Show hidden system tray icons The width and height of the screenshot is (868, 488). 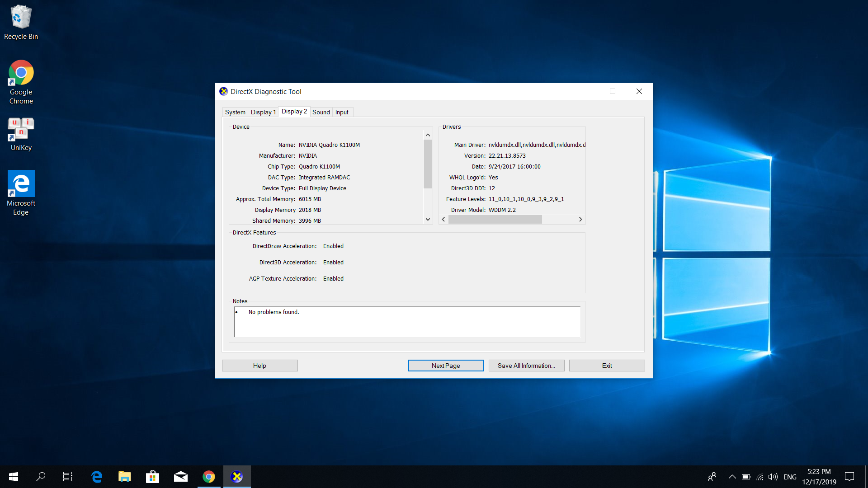[732, 477]
